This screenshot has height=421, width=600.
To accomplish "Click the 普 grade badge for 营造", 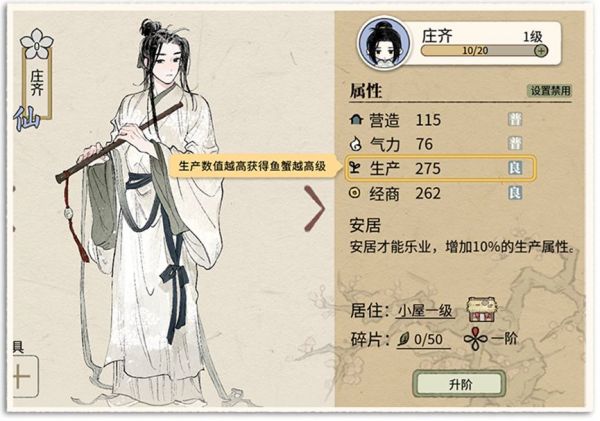I will coord(515,119).
